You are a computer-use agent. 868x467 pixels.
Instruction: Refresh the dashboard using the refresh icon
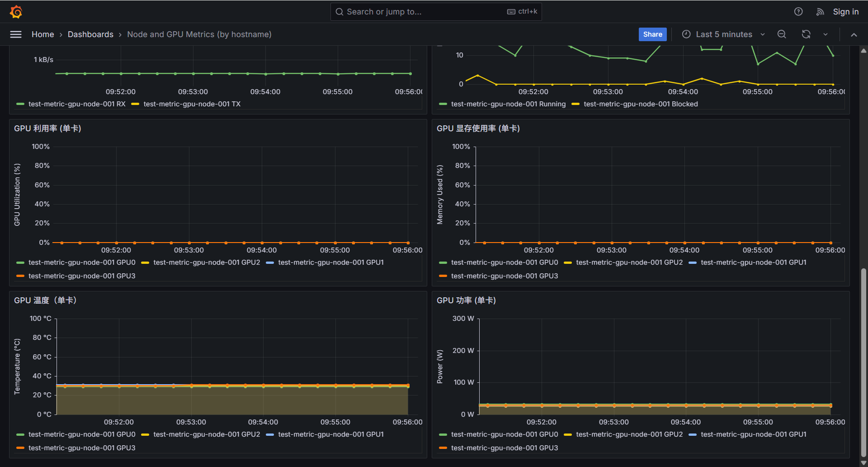(x=806, y=34)
